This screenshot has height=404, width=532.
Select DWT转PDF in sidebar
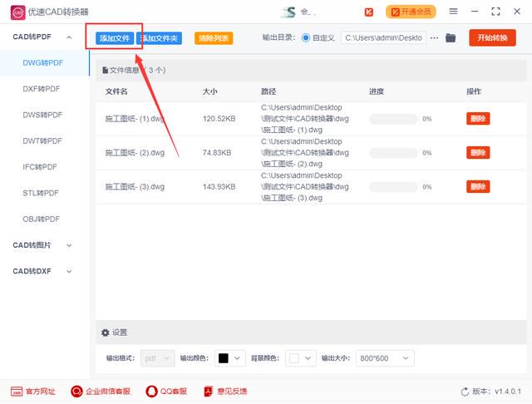[x=42, y=141]
